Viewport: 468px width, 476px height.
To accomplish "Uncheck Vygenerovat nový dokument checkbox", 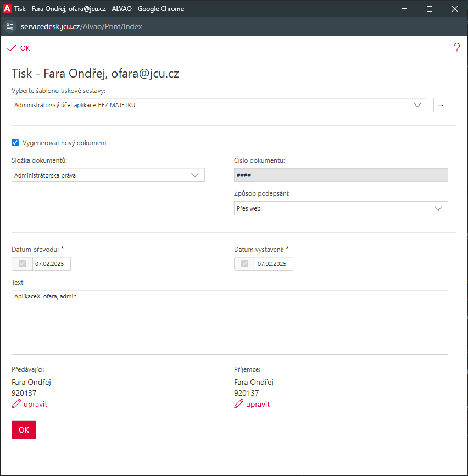I will pos(15,143).
